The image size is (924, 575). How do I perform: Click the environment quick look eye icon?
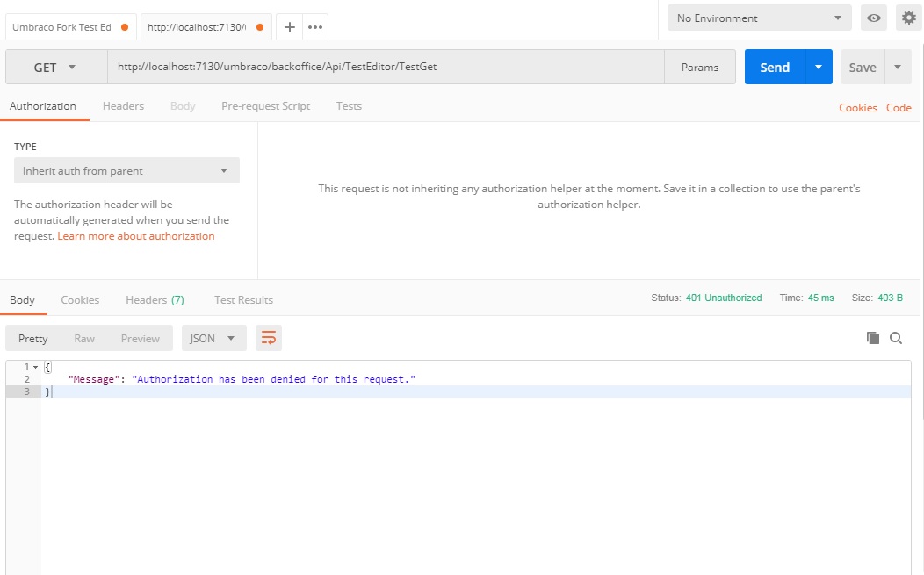[874, 18]
